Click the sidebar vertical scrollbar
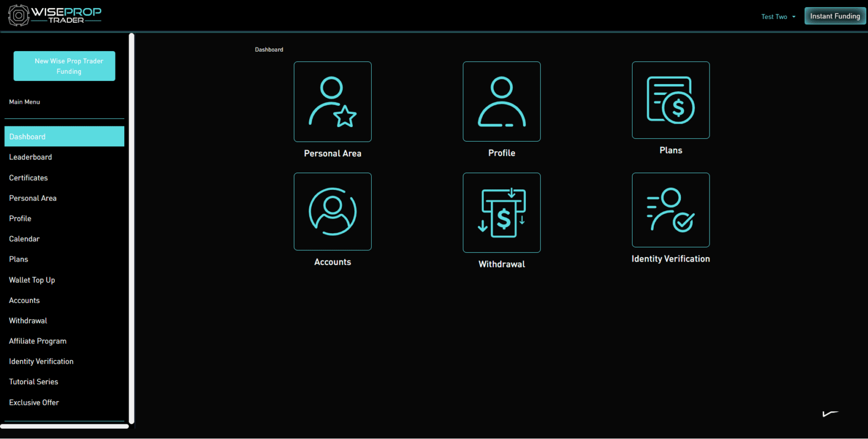The height and width of the screenshot is (439, 868). pos(131,228)
